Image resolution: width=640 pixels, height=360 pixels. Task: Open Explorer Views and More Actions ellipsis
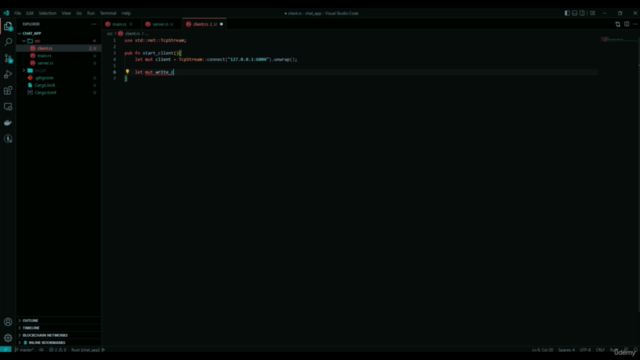[94, 24]
